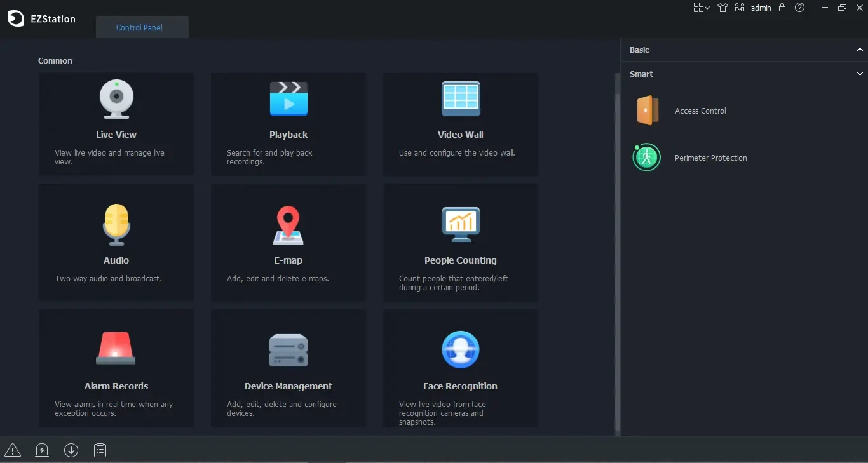
Task: Open the Audio microphone icon
Action: point(116,224)
